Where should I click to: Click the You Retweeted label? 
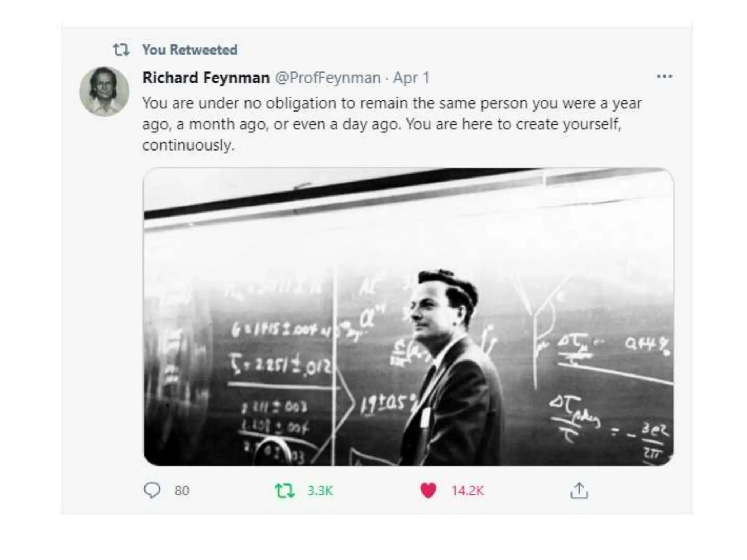tap(190, 50)
